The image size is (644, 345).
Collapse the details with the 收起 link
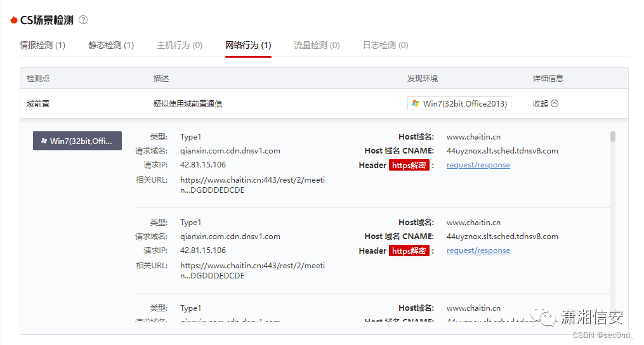tap(541, 103)
